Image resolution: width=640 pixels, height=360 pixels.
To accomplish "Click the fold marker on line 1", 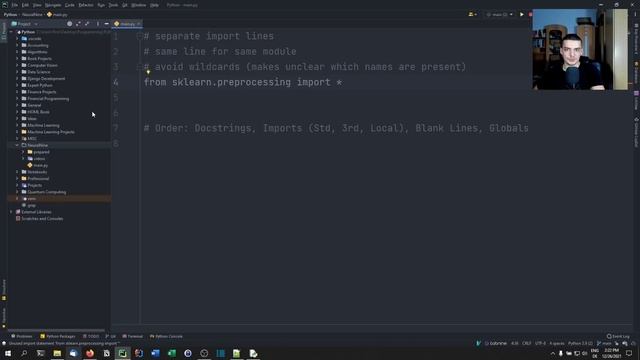I will (140, 36).
